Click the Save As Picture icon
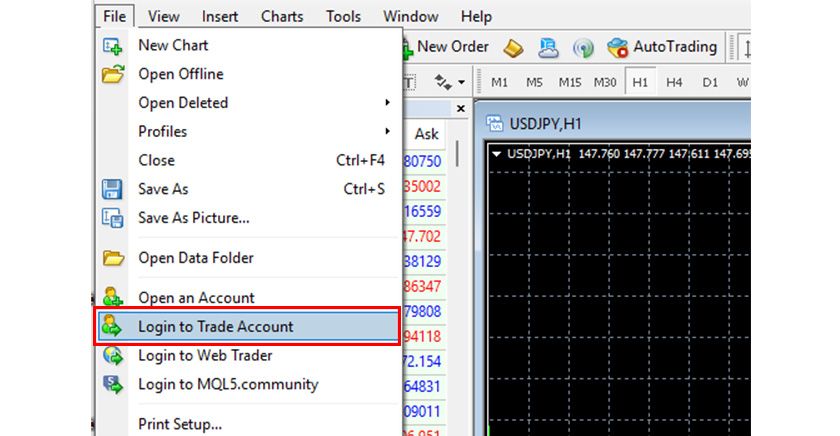Screen dimensions: 840x436 click(x=113, y=217)
